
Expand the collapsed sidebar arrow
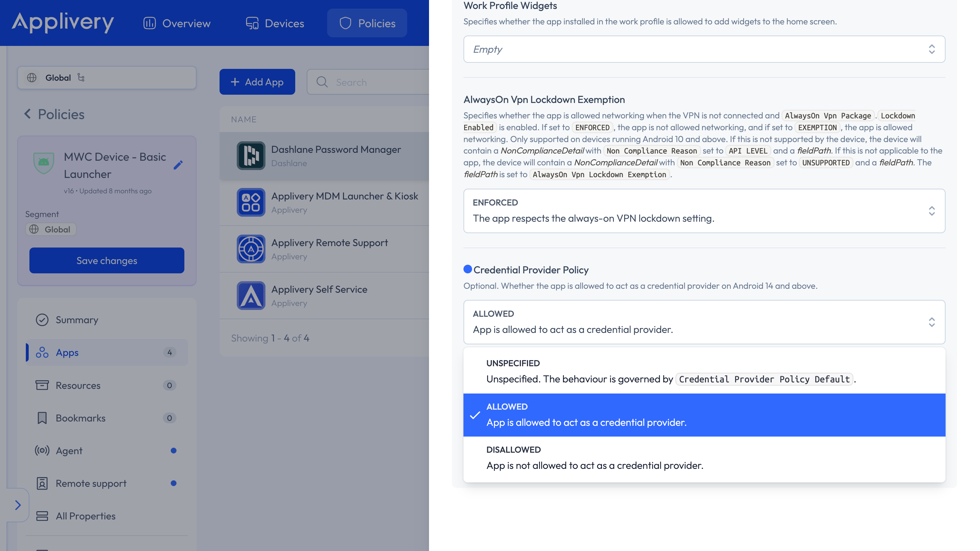18,505
